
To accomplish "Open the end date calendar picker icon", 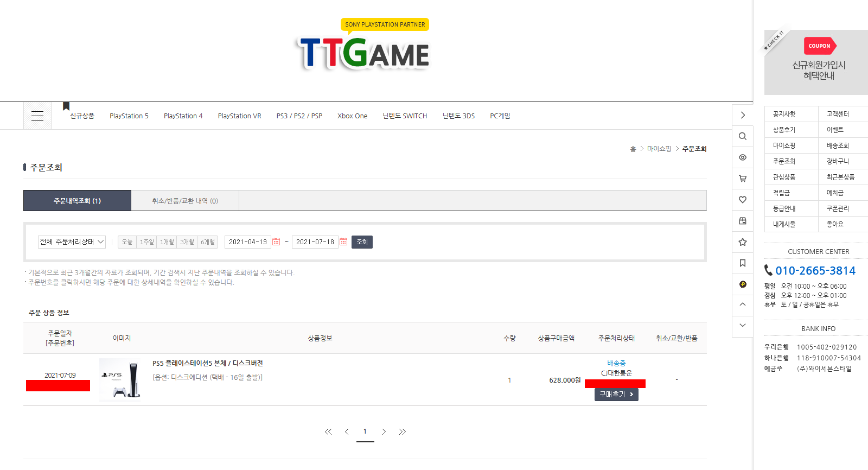I will click(x=343, y=242).
